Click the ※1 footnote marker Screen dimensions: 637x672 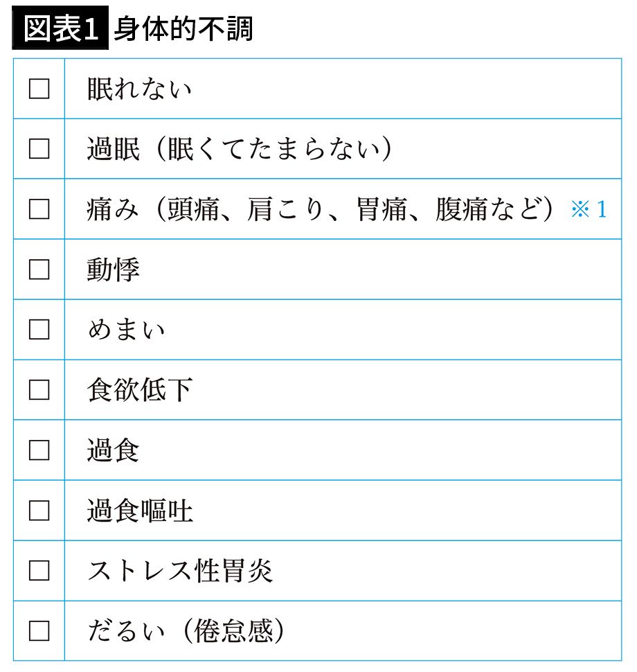pyautogui.click(x=589, y=210)
